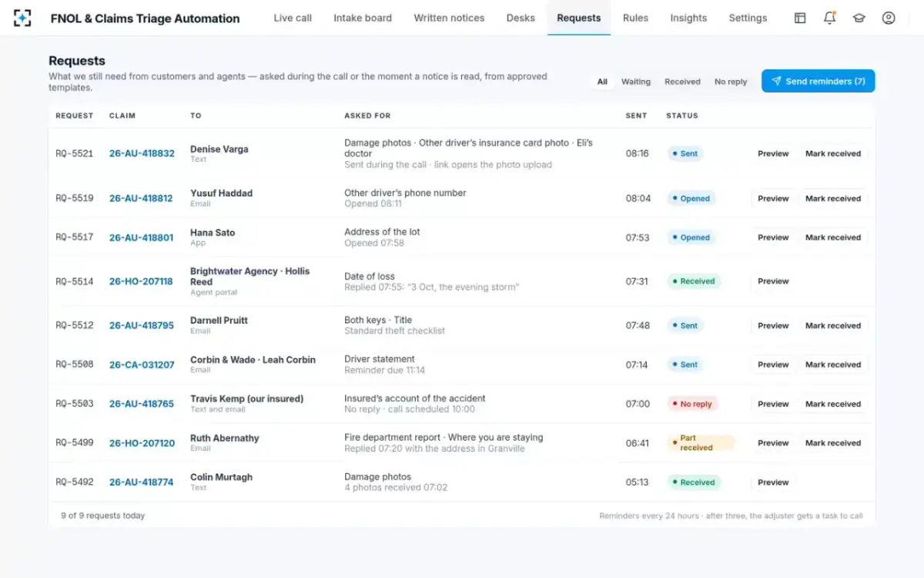The image size is (924, 578).
Task: Preview the Brightwater Agency request
Action: click(773, 281)
